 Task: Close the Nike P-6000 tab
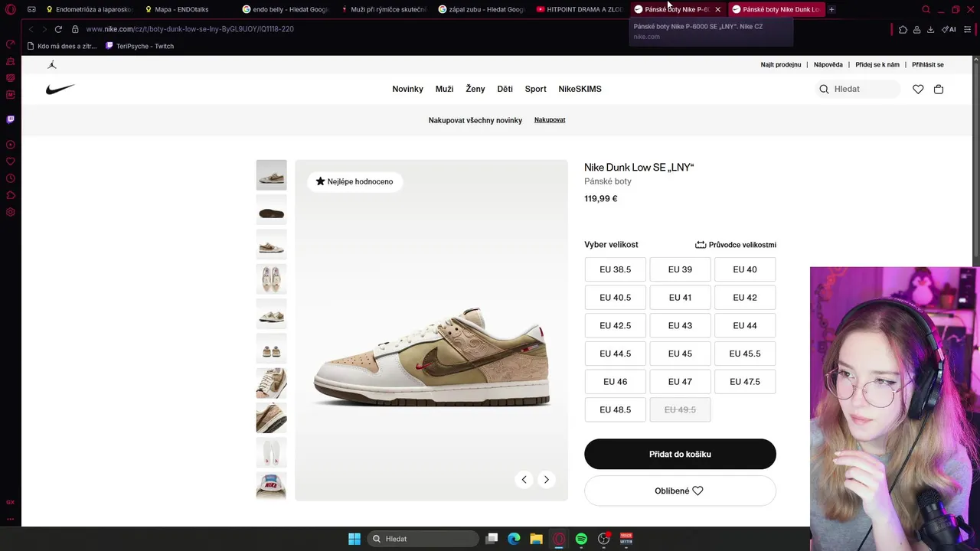tap(717, 9)
